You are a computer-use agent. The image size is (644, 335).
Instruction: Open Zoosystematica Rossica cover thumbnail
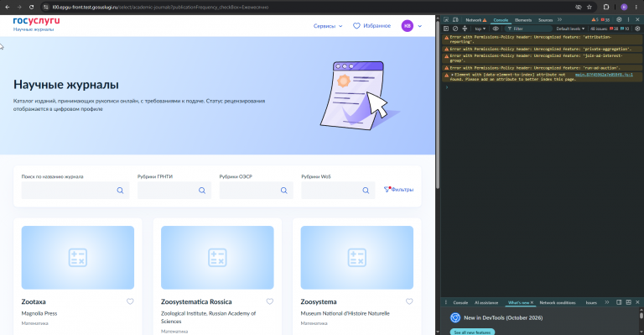click(x=217, y=257)
